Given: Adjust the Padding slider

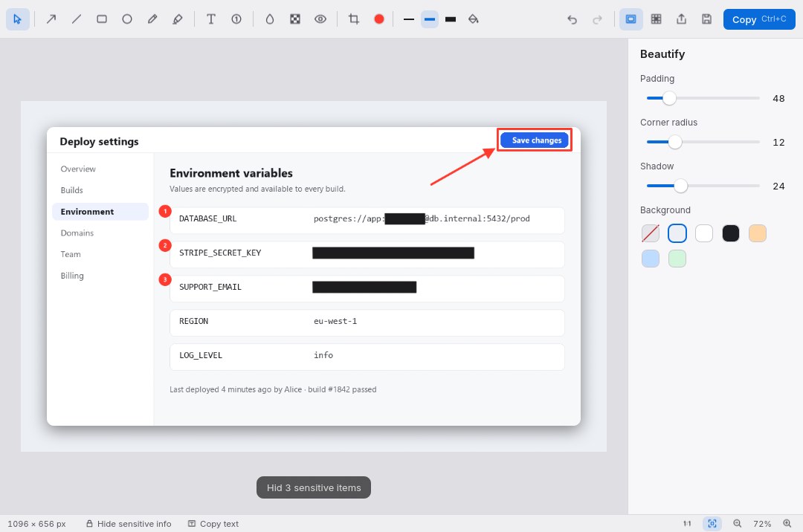Looking at the screenshot, I should click(703, 98).
